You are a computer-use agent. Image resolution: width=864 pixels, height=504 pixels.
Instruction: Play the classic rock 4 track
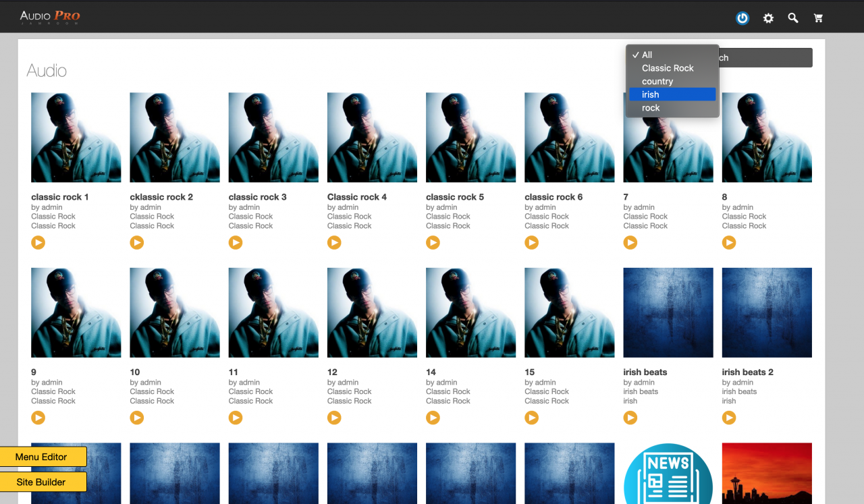click(x=334, y=243)
